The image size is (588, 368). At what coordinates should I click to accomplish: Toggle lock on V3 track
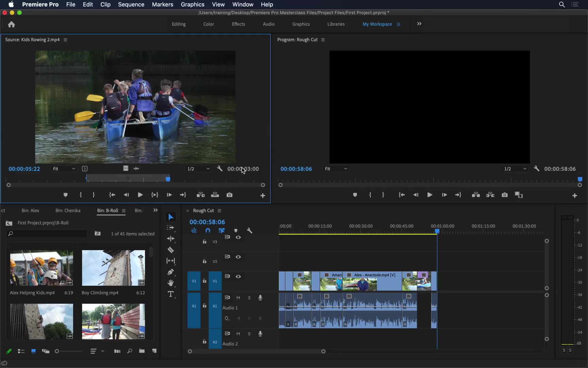205,242
